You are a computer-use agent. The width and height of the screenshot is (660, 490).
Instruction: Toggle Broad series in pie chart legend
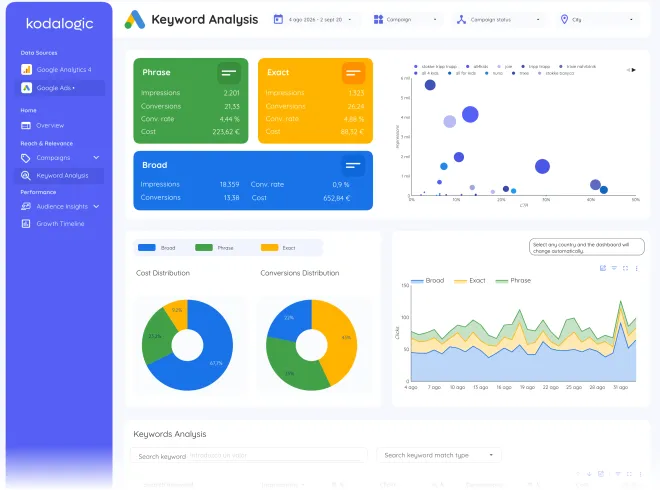(157, 248)
